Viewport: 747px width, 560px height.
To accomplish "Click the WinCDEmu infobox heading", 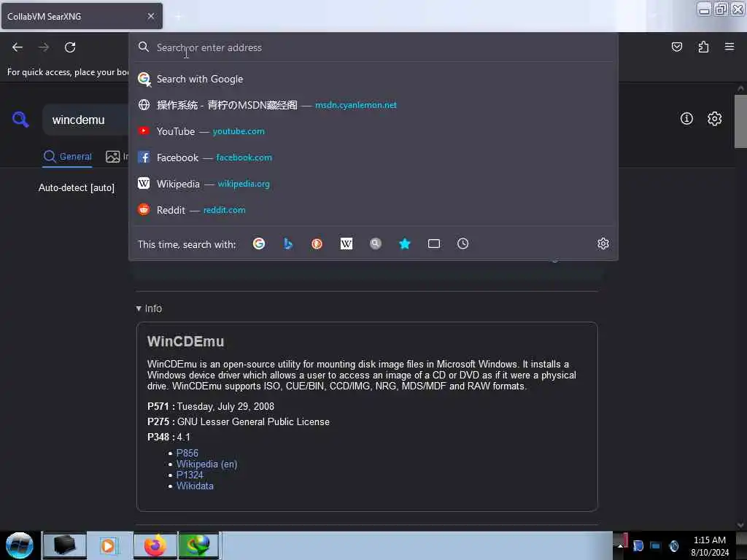I will (x=185, y=341).
